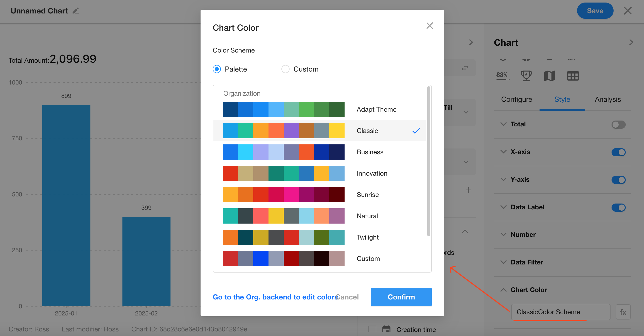
Task: Click the fx formula button
Action: [623, 312]
